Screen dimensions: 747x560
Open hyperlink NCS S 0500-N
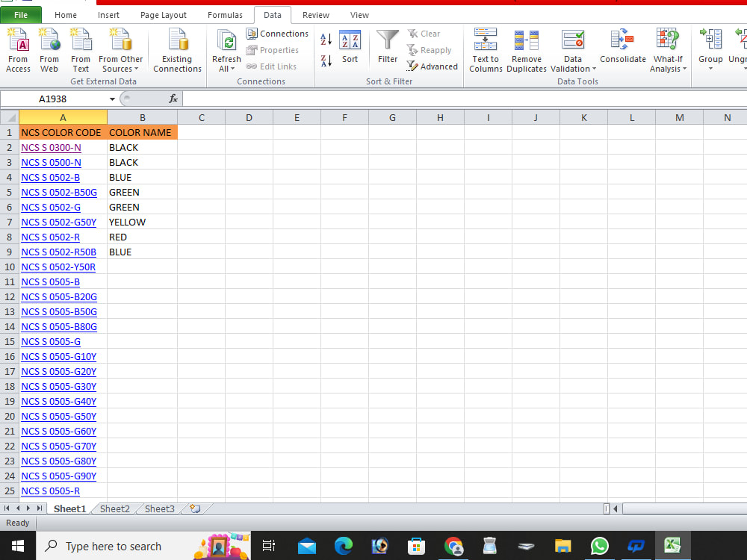pyautogui.click(x=51, y=162)
